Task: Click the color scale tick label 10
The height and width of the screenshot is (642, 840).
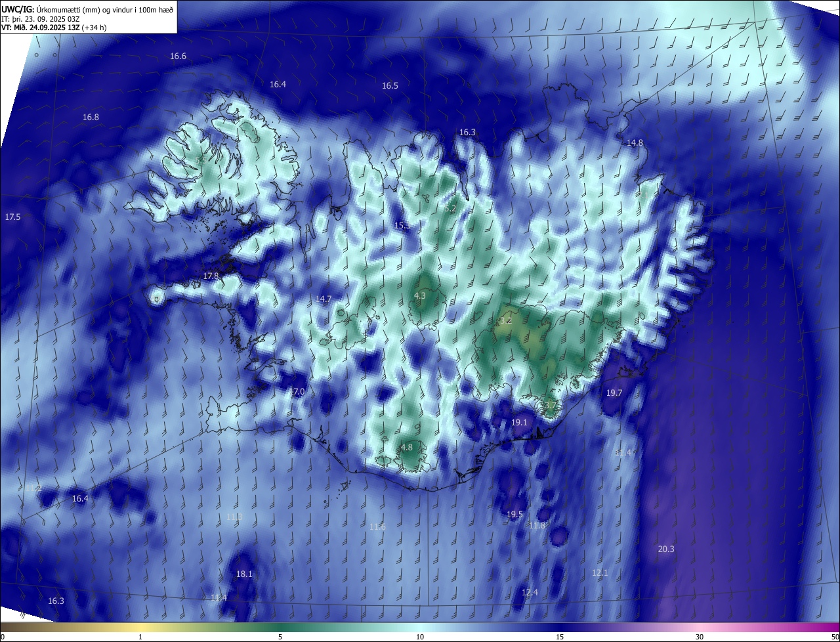Action: (420, 637)
